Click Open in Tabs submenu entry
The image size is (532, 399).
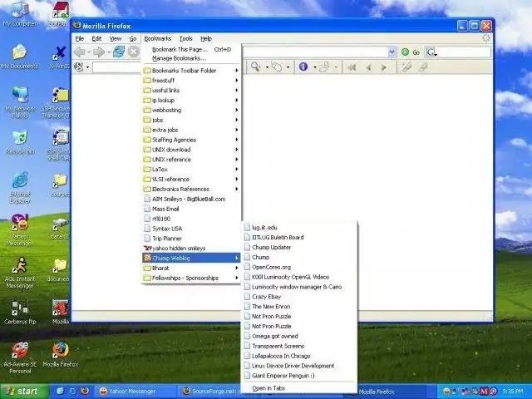[x=299, y=388]
